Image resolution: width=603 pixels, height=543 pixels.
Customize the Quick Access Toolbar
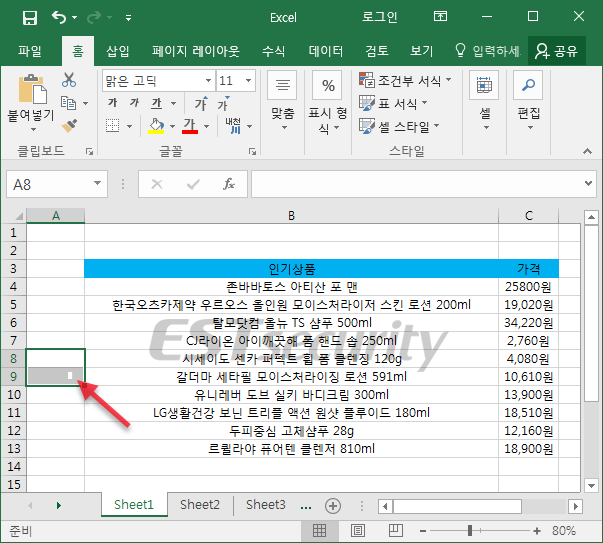pyautogui.click(x=128, y=18)
